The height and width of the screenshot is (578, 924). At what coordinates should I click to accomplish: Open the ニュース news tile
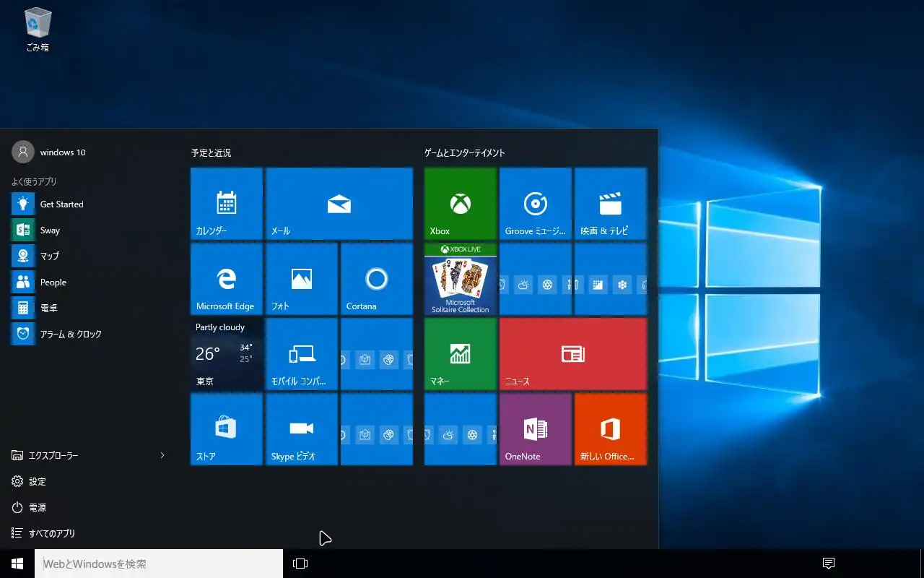coord(573,354)
